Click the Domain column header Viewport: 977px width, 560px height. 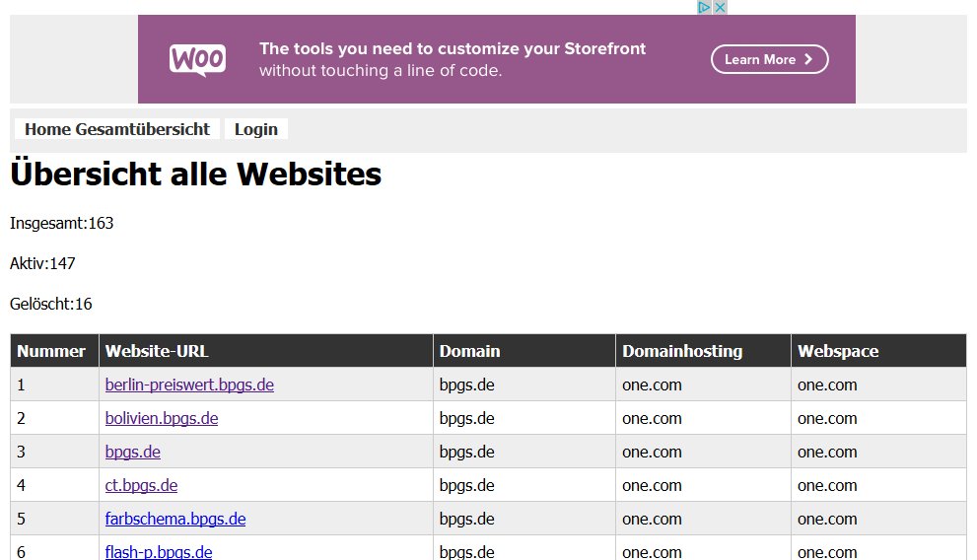[469, 351]
